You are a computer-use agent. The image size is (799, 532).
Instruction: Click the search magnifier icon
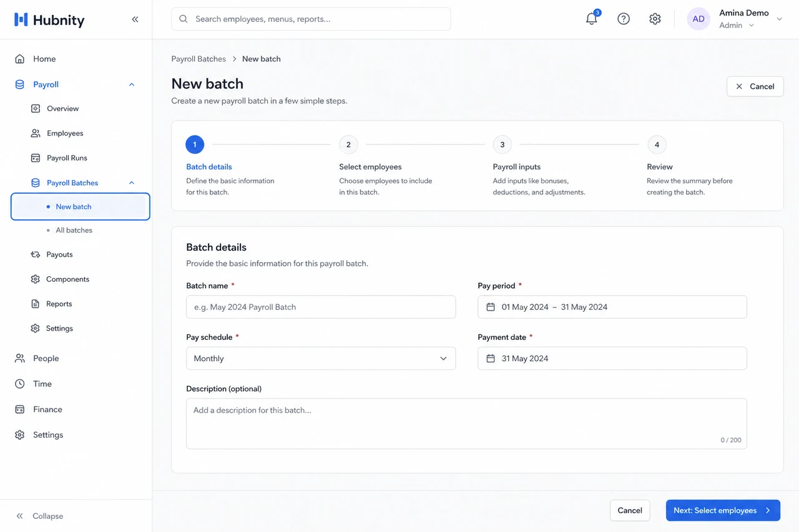(184, 19)
